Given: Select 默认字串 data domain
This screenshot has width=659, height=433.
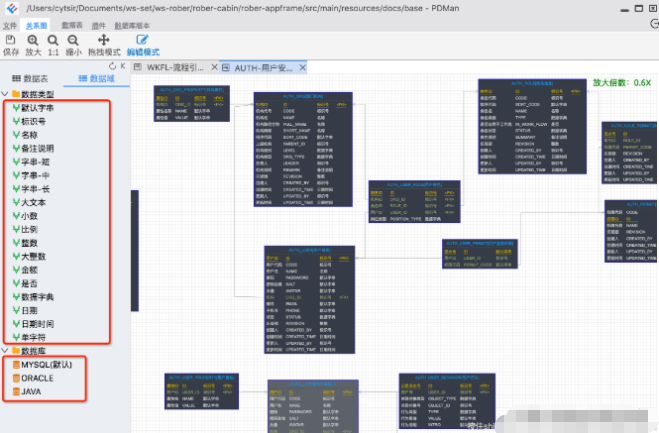Looking at the screenshot, I should coord(34,108).
